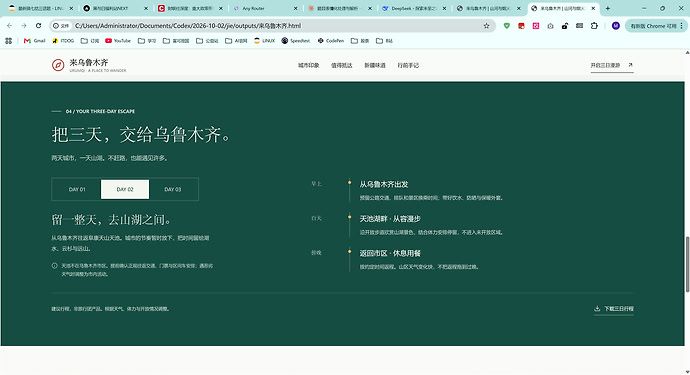Click the green shield extension icon
Screen dimensions: 690x375
tap(506, 26)
